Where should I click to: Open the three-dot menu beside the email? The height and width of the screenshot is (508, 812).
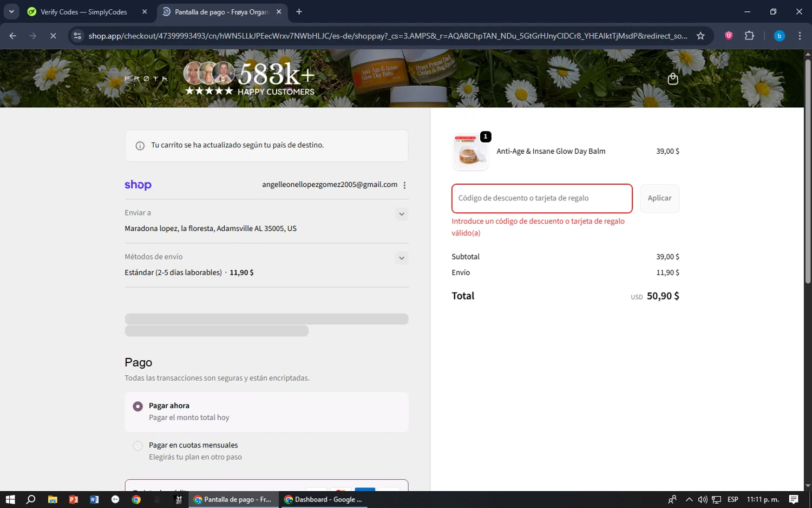point(404,185)
